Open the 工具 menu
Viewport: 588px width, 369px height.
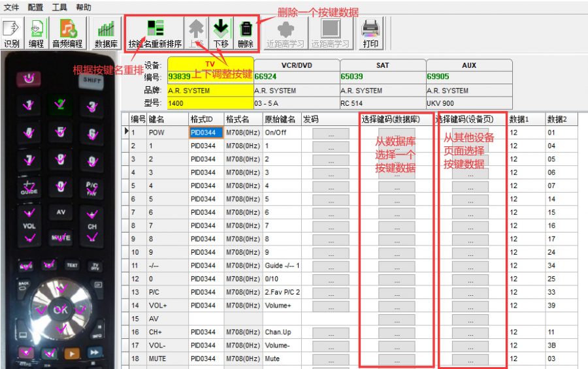coord(59,7)
